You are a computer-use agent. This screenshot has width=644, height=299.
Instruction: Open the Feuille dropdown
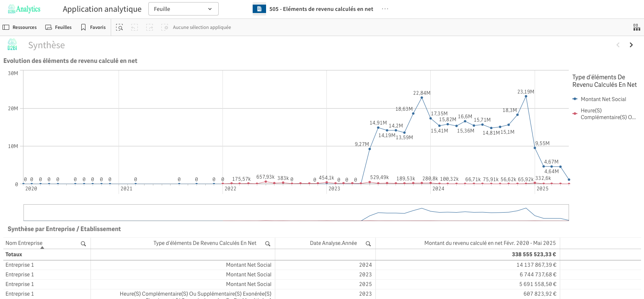(183, 9)
